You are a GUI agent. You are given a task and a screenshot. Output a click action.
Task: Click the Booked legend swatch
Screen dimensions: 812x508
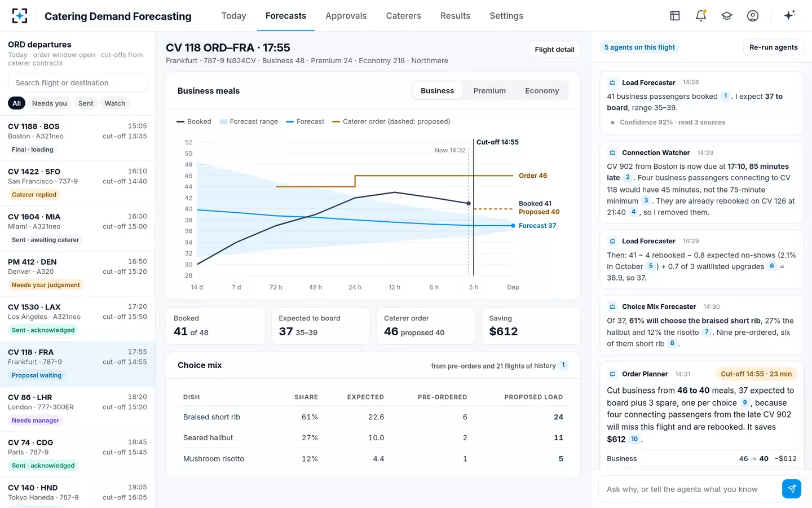pos(180,121)
